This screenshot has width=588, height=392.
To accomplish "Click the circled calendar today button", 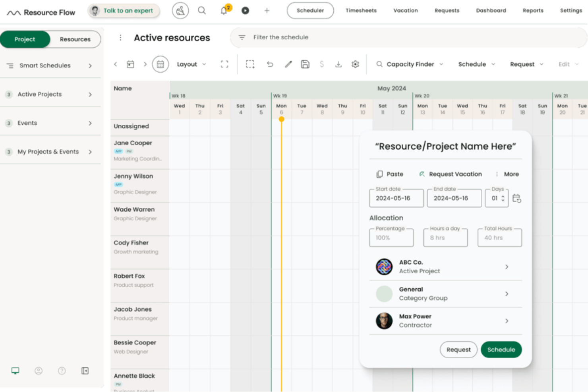I will (161, 64).
